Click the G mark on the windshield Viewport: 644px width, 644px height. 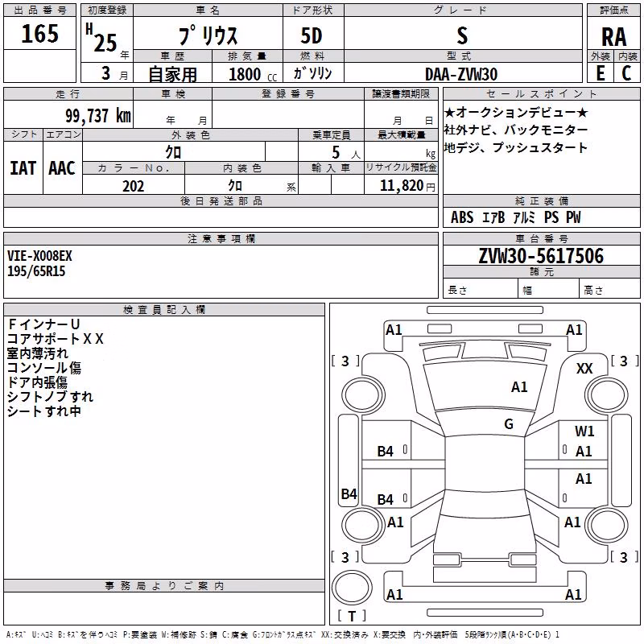pyautogui.click(x=509, y=424)
